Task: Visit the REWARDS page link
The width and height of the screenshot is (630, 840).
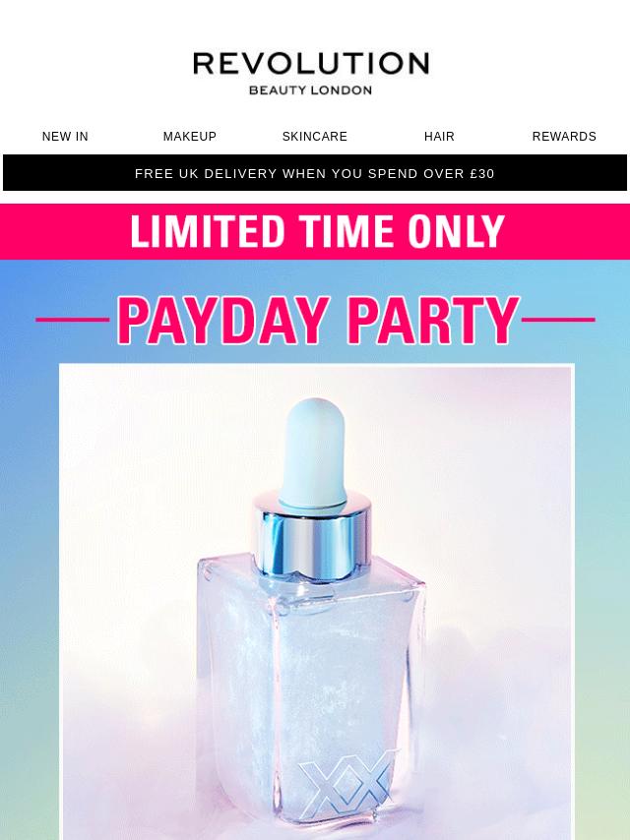Action: (x=564, y=137)
